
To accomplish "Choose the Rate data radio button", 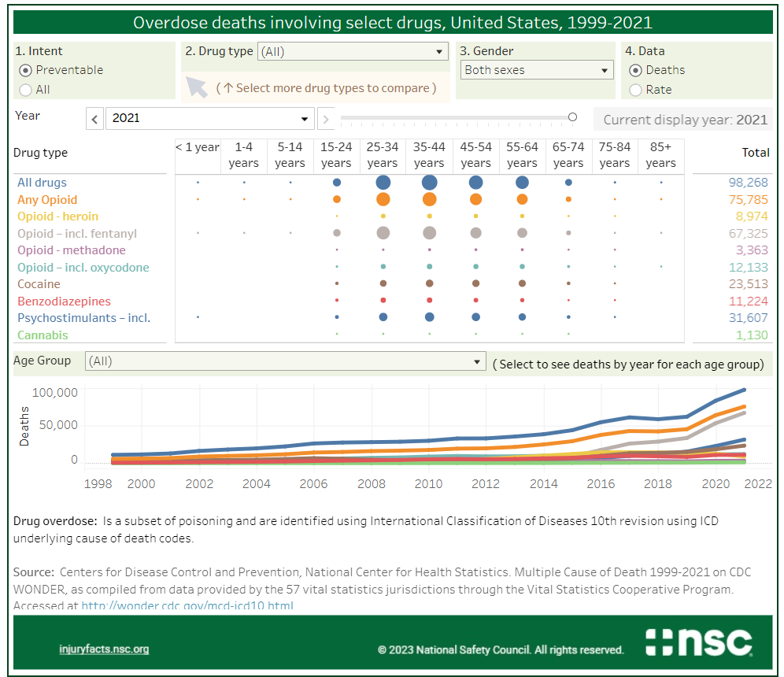I will pyautogui.click(x=635, y=90).
